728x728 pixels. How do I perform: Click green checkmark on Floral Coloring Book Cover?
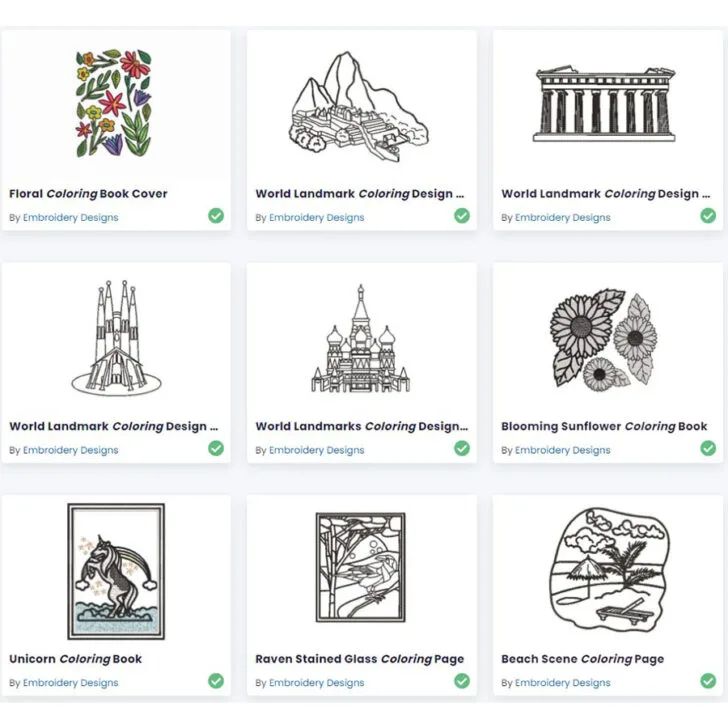pos(216,215)
